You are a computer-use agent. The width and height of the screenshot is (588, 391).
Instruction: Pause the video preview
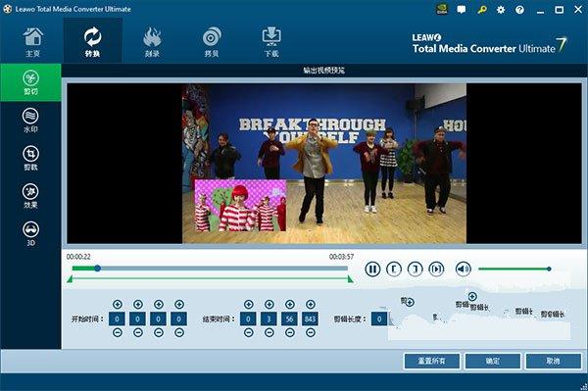tap(372, 269)
